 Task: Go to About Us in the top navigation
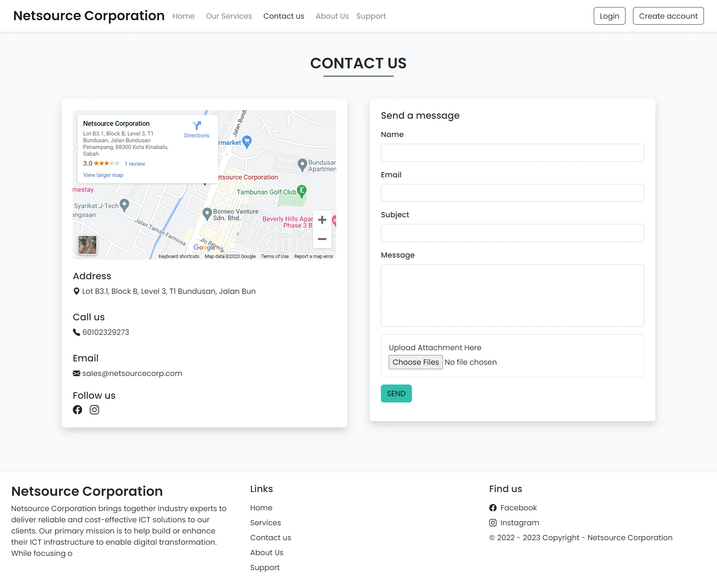pos(332,16)
